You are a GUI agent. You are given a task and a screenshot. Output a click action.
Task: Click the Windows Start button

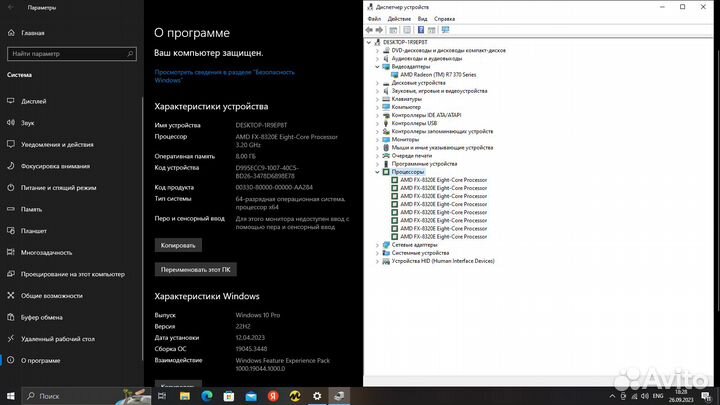(x=10, y=396)
